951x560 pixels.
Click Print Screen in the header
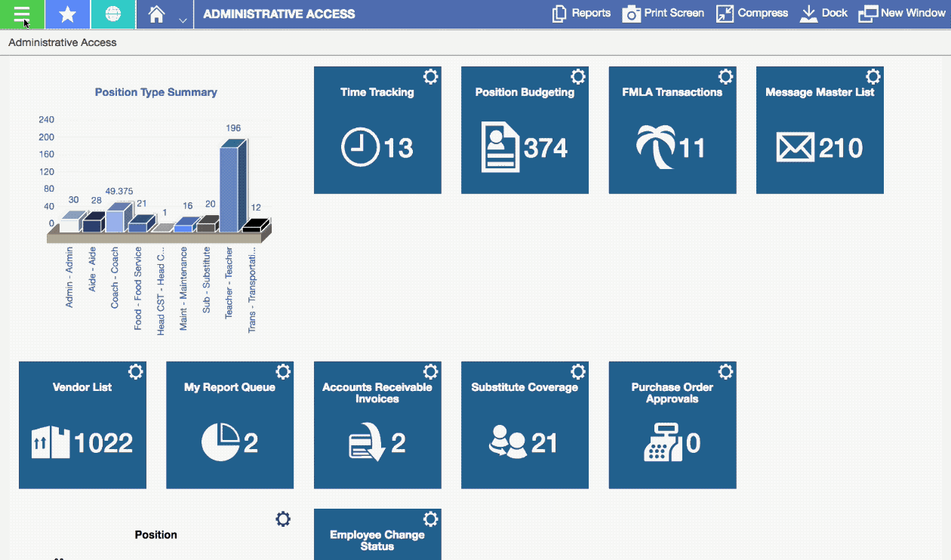[x=663, y=14]
